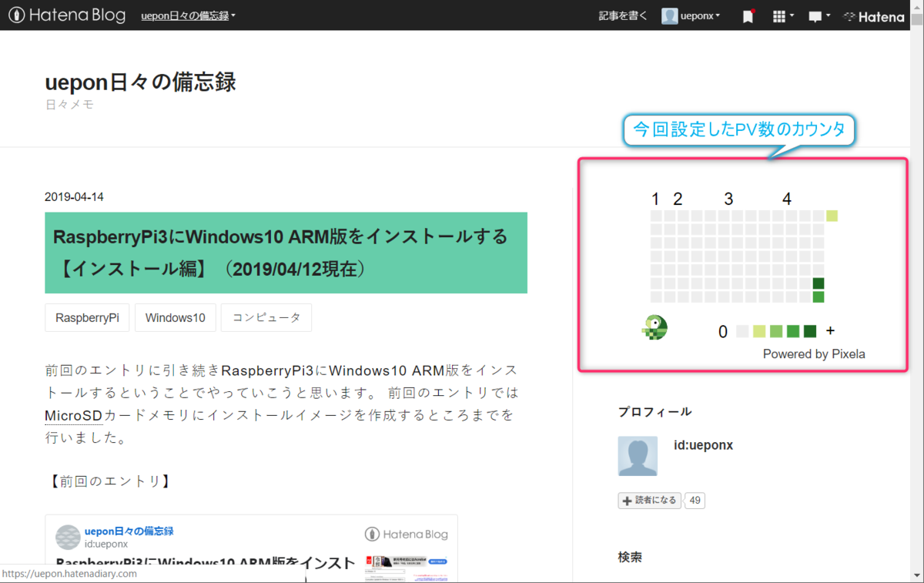The width and height of the screenshot is (924, 583).
Task: Click the reader count 49
Action: coord(695,501)
